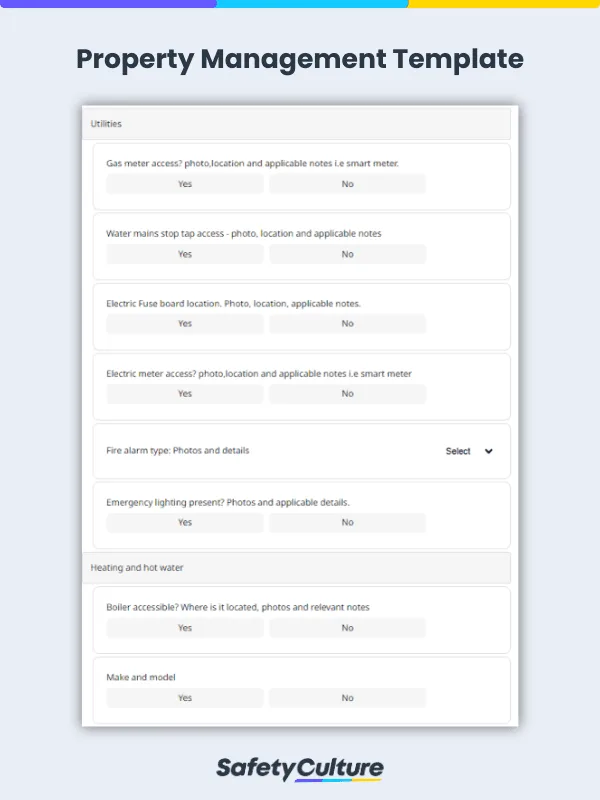Select No for Gas meter access

point(347,184)
